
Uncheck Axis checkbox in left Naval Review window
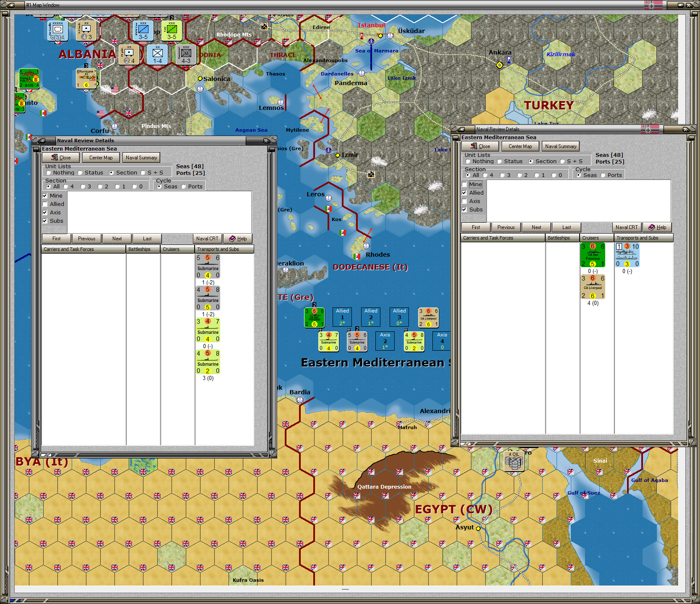pos(45,213)
